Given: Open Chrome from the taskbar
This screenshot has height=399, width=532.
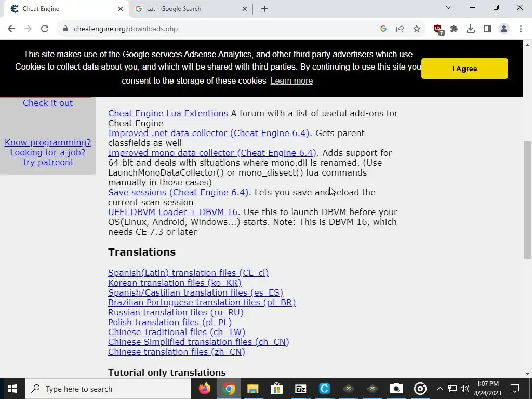Looking at the screenshot, I should pos(229,389).
